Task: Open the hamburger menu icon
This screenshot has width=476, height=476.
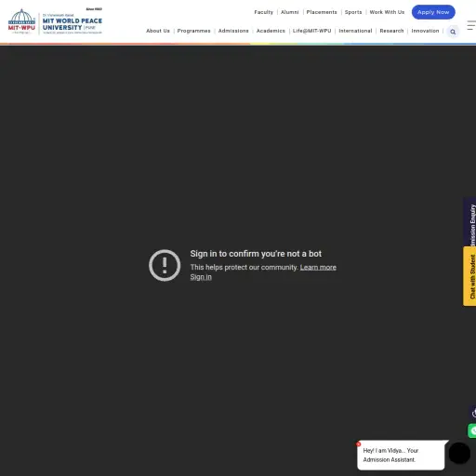Action: coord(471,25)
